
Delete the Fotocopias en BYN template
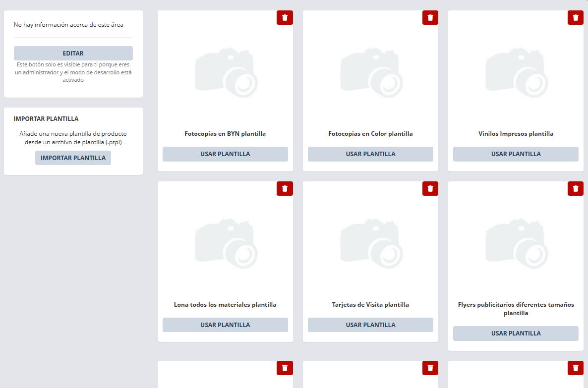[x=285, y=17]
